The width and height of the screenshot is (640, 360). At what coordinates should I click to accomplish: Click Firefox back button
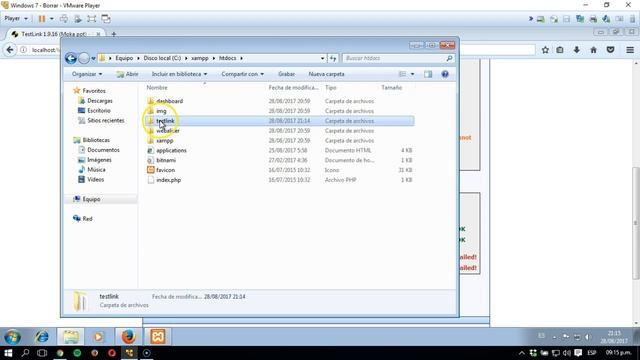click(x=10, y=50)
